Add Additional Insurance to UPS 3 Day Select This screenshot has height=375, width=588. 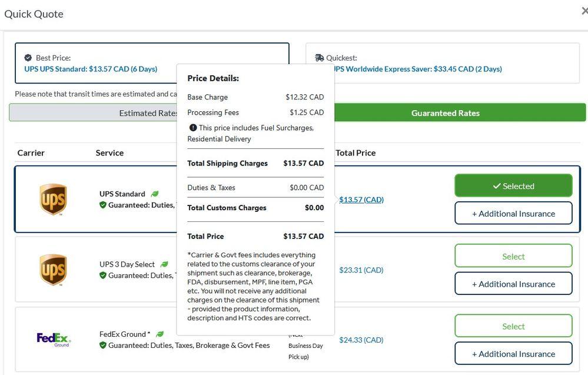pyautogui.click(x=513, y=284)
